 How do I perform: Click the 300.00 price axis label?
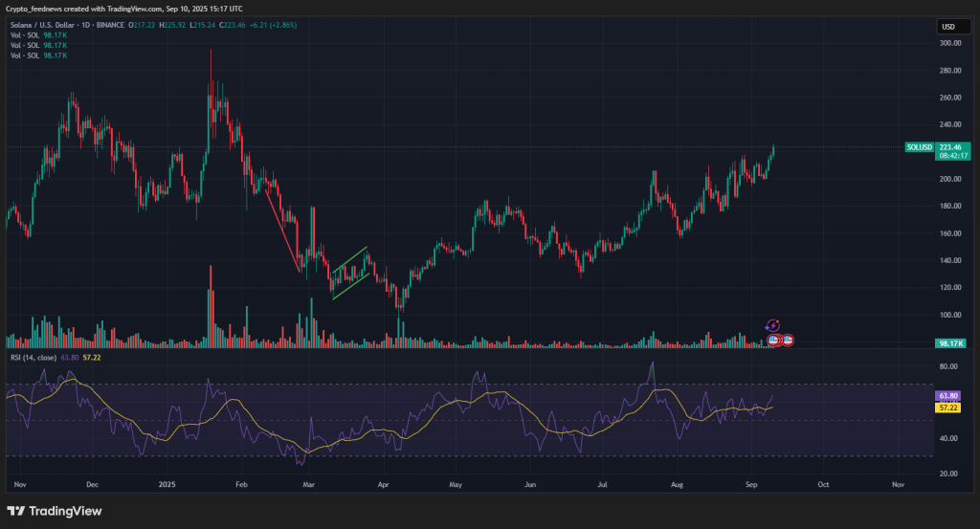[950, 43]
